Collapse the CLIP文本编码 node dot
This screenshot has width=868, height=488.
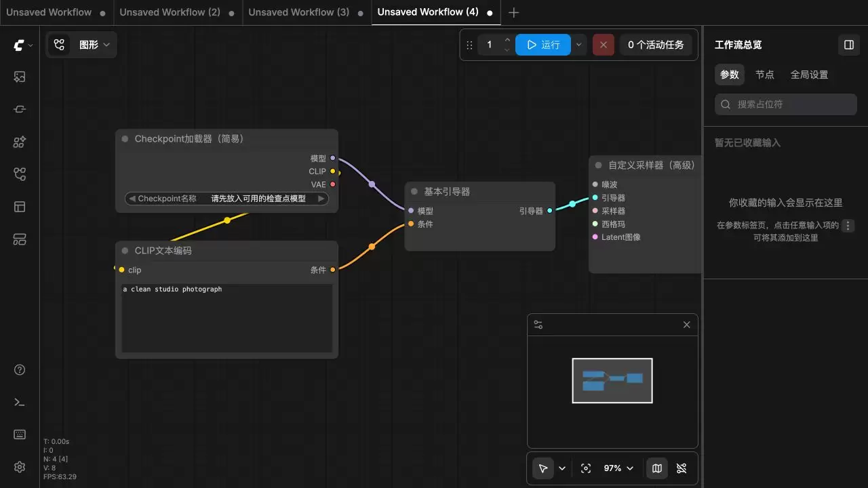pos(125,251)
